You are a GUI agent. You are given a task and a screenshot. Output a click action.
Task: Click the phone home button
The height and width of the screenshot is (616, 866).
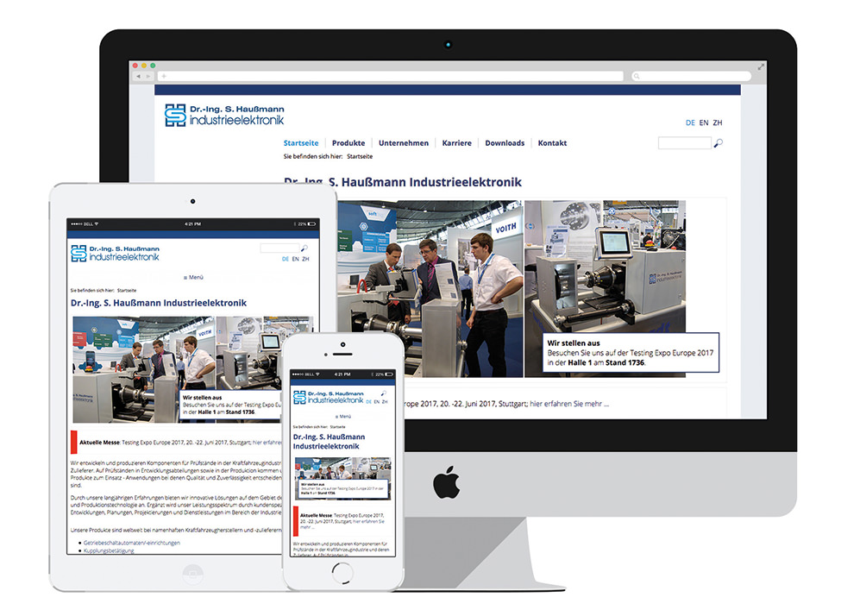click(x=342, y=573)
